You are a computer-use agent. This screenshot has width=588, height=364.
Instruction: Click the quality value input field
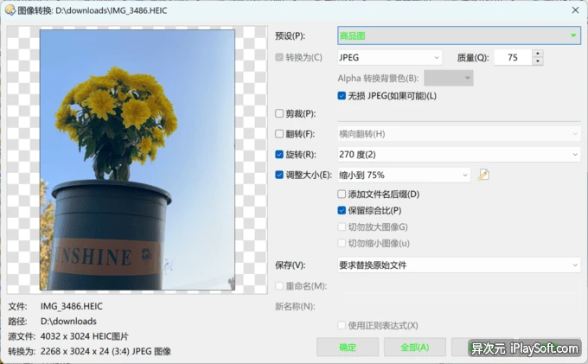510,58
